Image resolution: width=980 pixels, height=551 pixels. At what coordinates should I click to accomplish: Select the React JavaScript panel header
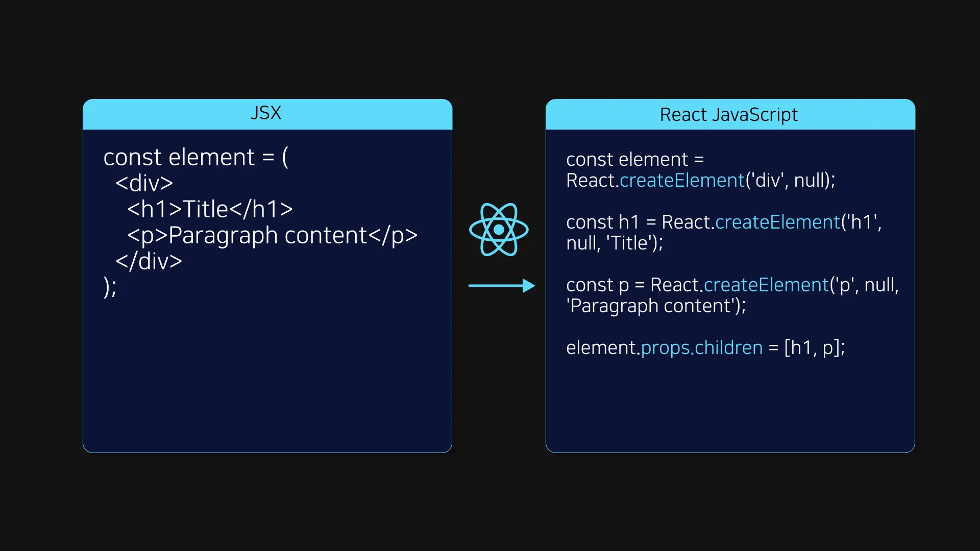click(729, 115)
